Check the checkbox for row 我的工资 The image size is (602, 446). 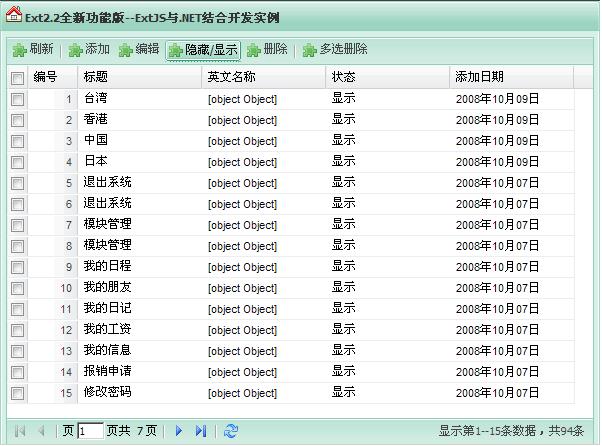click(17, 330)
